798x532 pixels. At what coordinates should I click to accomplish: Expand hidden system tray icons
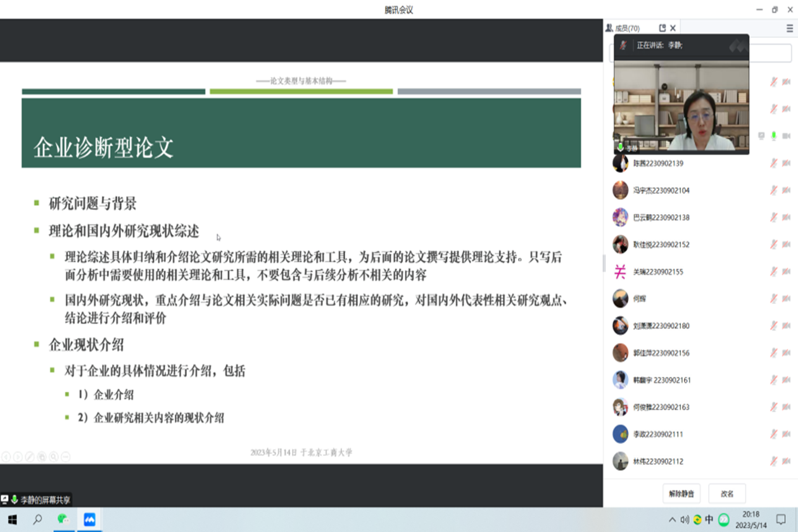pyautogui.click(x=672, y=519)
